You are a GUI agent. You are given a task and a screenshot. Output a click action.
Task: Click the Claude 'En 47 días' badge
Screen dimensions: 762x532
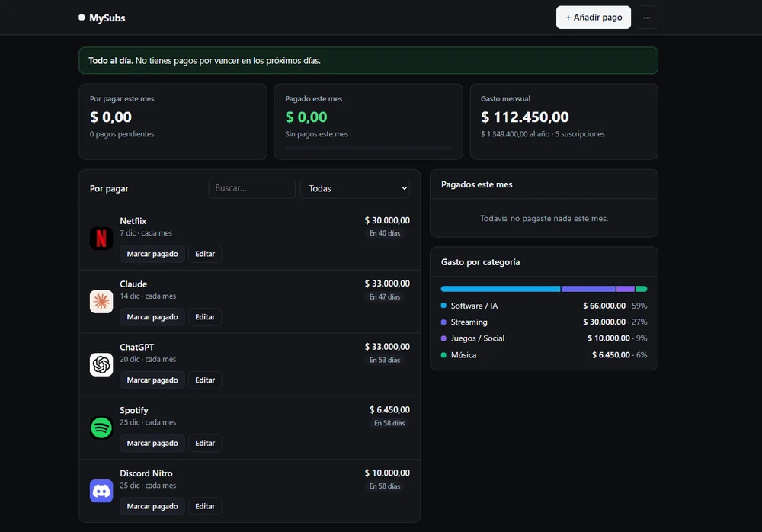pyautogui.click(x=385, y=296)
